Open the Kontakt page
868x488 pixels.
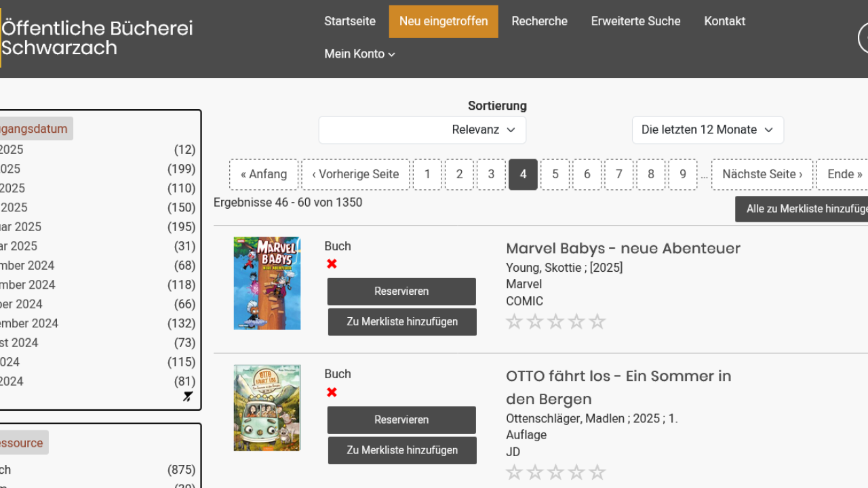coord(725,21)
